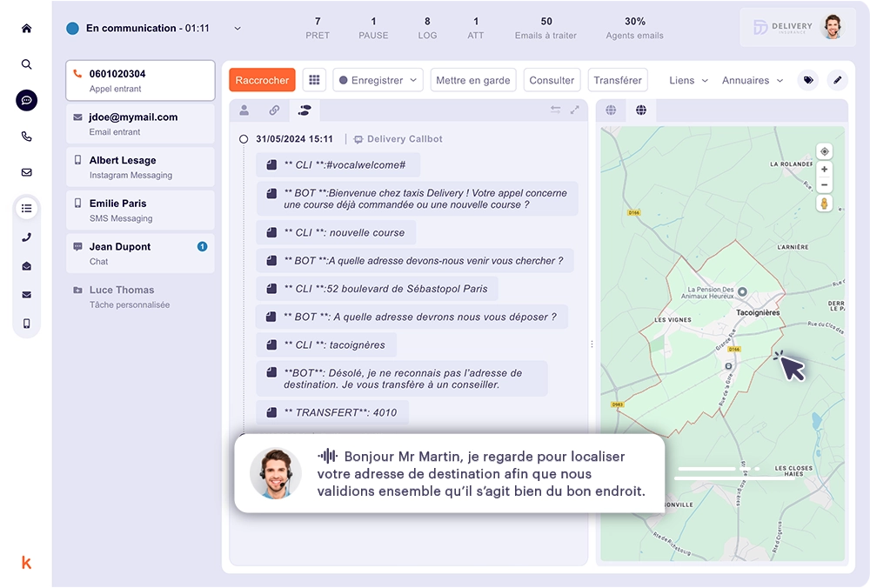The image size is (870, 588).
Task: Click the swap arrows icon in conversation panel
Action: [x=555, y=110]
